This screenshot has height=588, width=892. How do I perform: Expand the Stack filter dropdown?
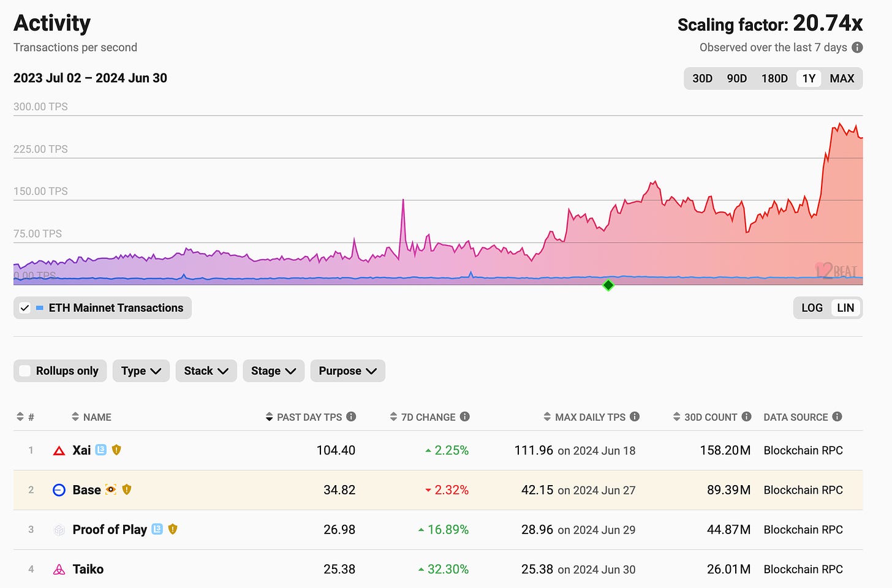[206, 371]
